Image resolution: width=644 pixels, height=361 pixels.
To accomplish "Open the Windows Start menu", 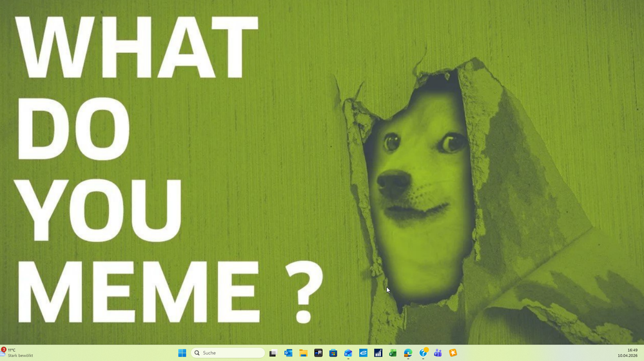I will [182, 353].
